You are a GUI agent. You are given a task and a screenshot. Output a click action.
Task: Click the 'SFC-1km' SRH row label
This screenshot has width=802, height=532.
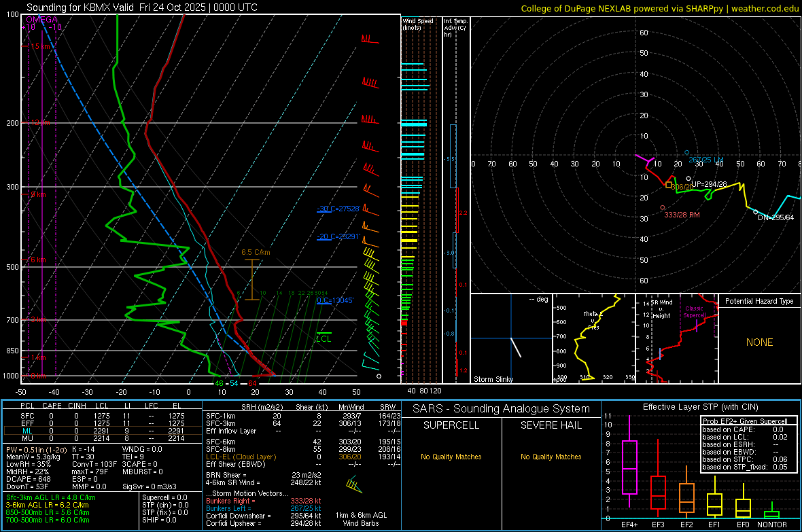pos(220,416)
